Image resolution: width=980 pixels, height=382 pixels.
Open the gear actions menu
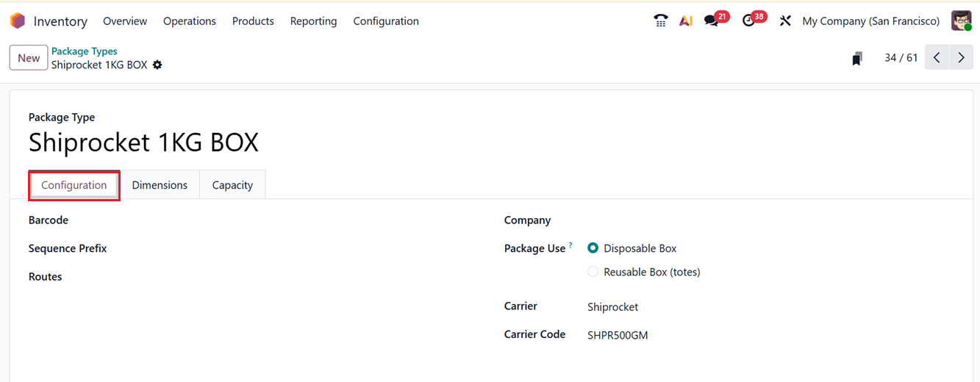click(157, 65)
